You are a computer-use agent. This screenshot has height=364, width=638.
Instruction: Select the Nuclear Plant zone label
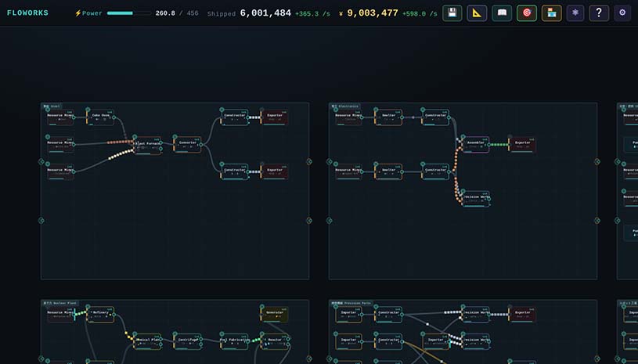tap(60, 303)
